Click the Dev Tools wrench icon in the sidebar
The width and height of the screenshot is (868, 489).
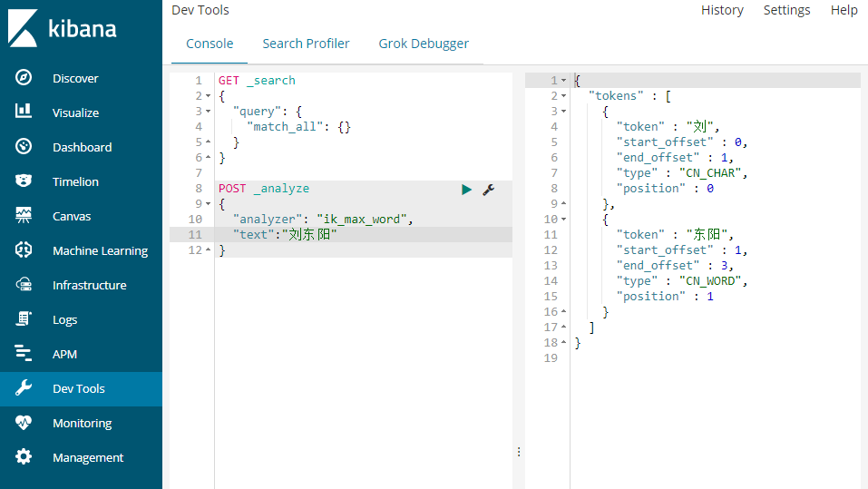pyautogui.click(x=24, y=388)
